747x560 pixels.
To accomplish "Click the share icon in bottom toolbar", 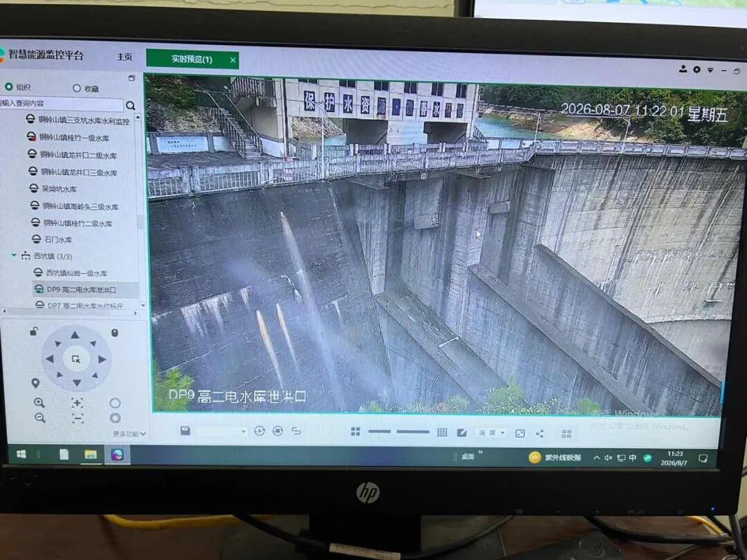I will 539,433.
